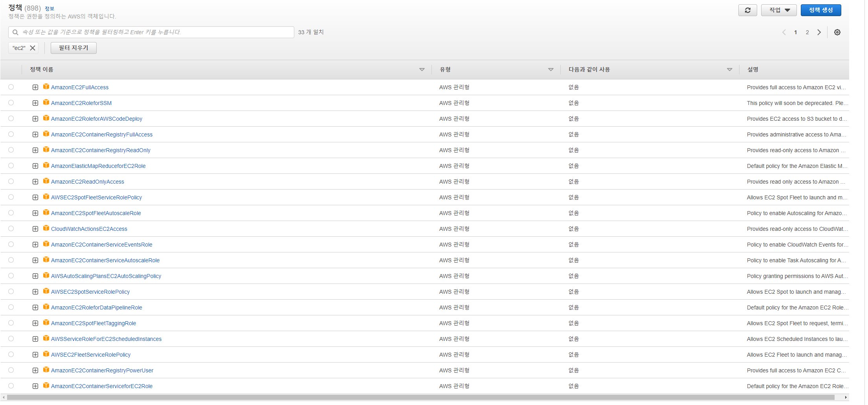Click the AmazonEC2ReadOnlyAccess policy box icon
The height and width of the screenshot is (405, 868).
pos(46,181)
